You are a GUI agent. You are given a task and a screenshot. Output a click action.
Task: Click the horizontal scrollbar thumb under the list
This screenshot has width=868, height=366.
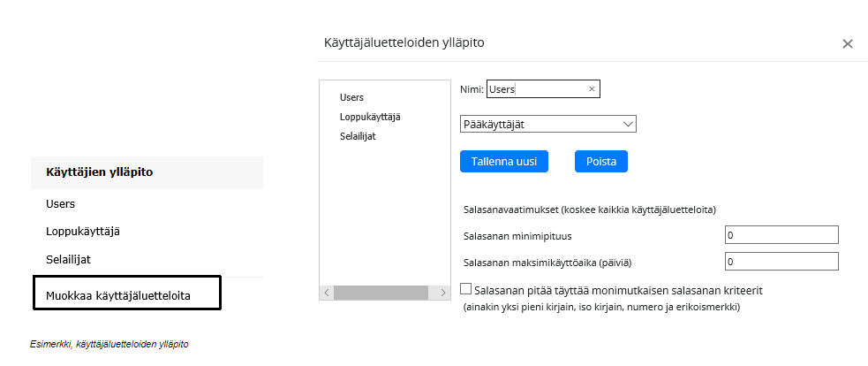381,292
